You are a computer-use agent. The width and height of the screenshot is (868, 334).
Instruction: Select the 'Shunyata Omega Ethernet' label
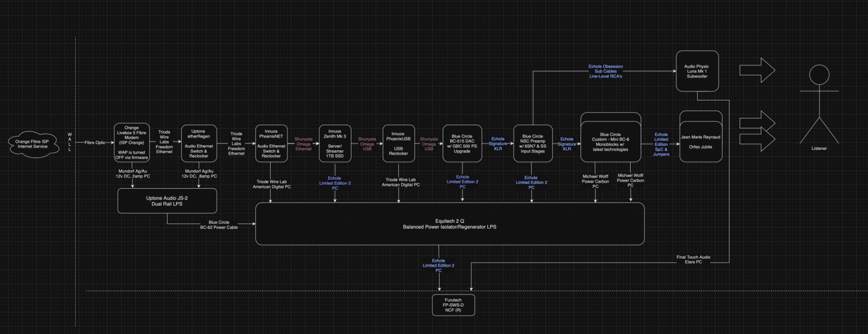click(x=303, y=144)
